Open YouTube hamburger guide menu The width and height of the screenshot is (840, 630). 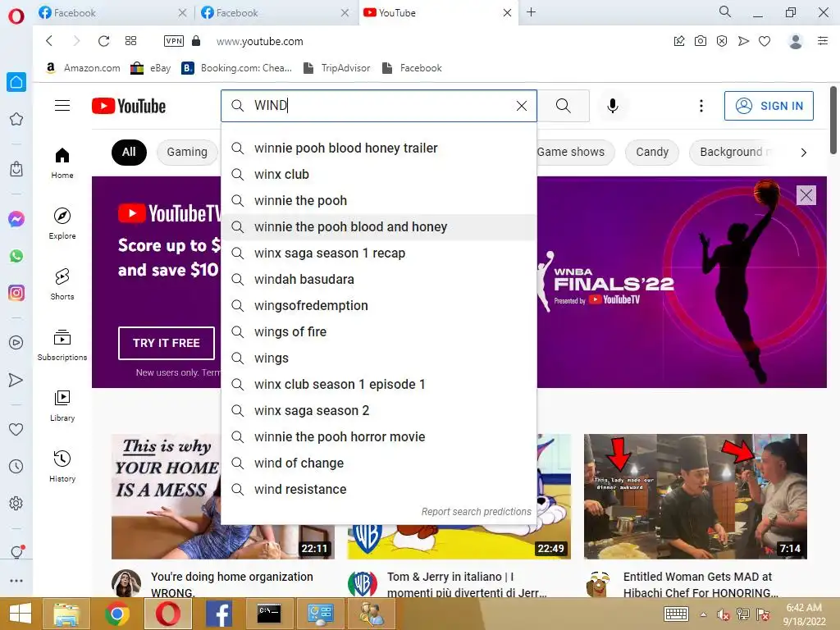[62, 106]
